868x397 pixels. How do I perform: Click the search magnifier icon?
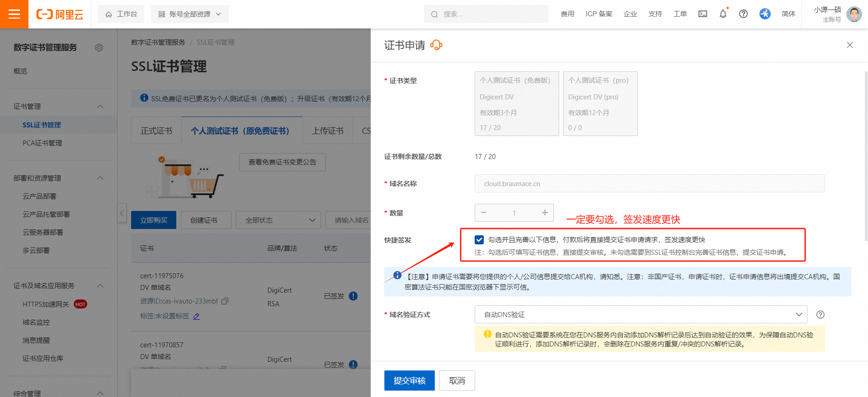click(434, 14)
